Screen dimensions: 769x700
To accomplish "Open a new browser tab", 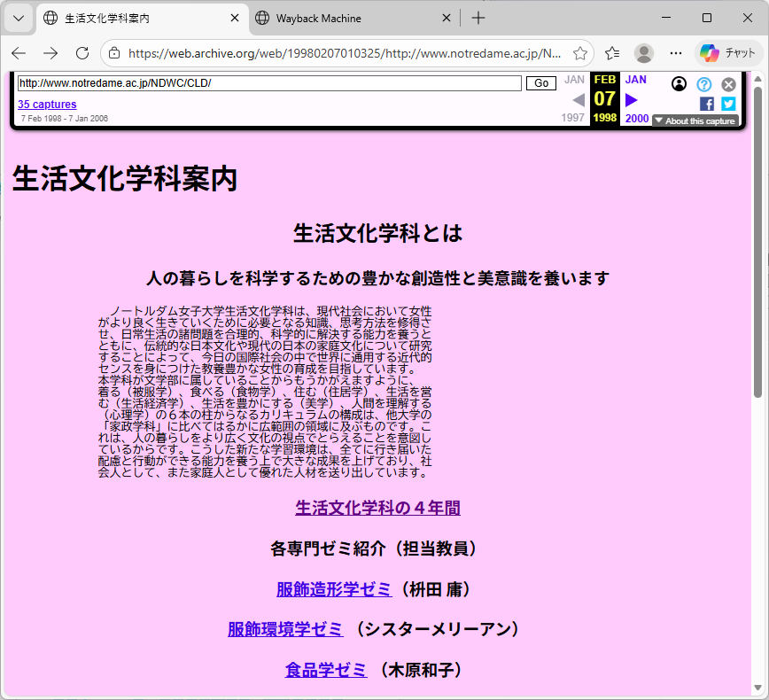I will click(x=478, y=18).
